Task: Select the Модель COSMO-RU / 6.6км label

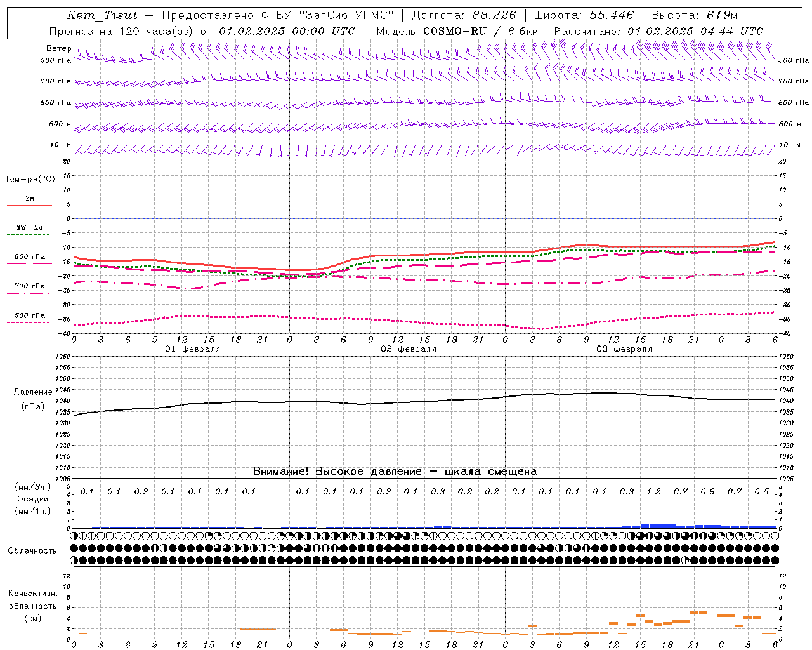Action: tap(457, 31)
